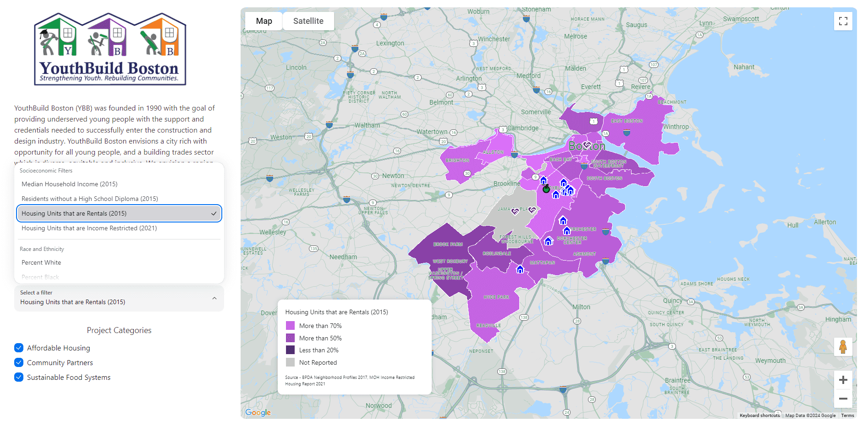The height and width of the screenshot is (428, 868).
Task: Click the green apple food systems marker
Action: click(546, 189)
